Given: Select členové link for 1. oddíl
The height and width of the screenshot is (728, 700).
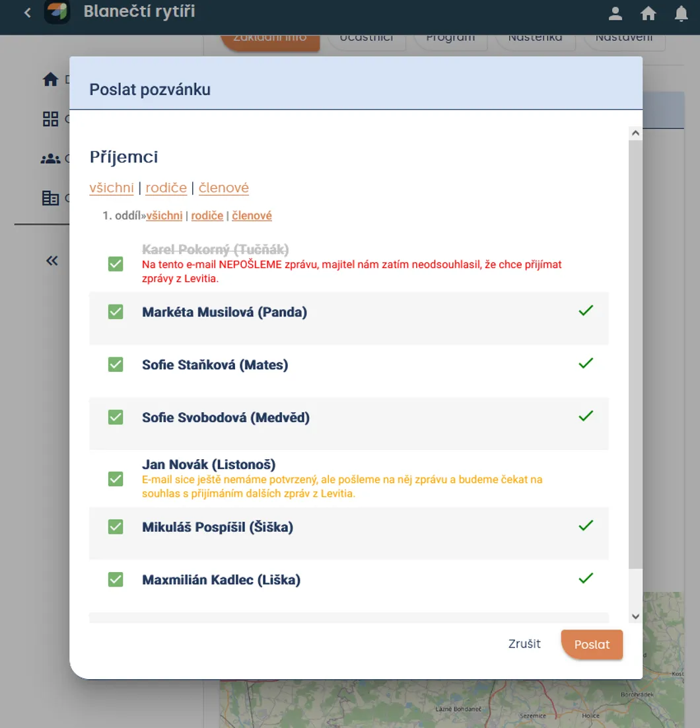Looking at the screenshot, I should tap(252, 215).
